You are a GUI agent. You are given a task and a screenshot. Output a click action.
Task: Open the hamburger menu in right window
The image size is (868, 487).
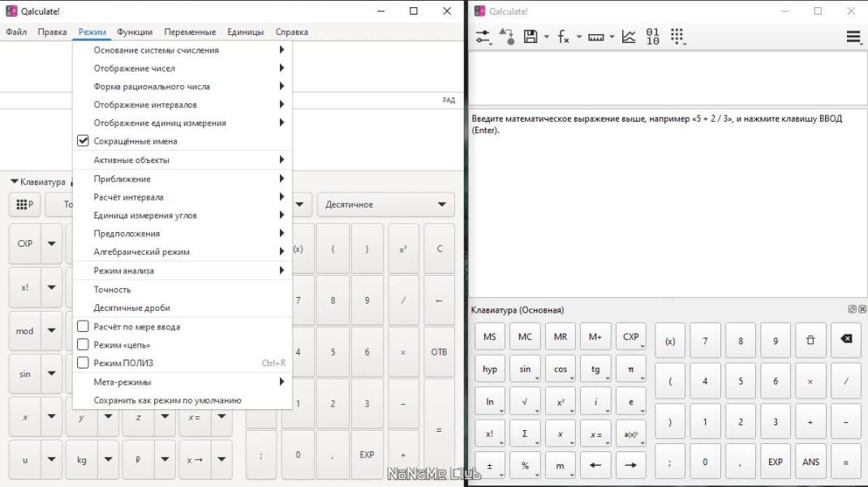pos(853,37)
